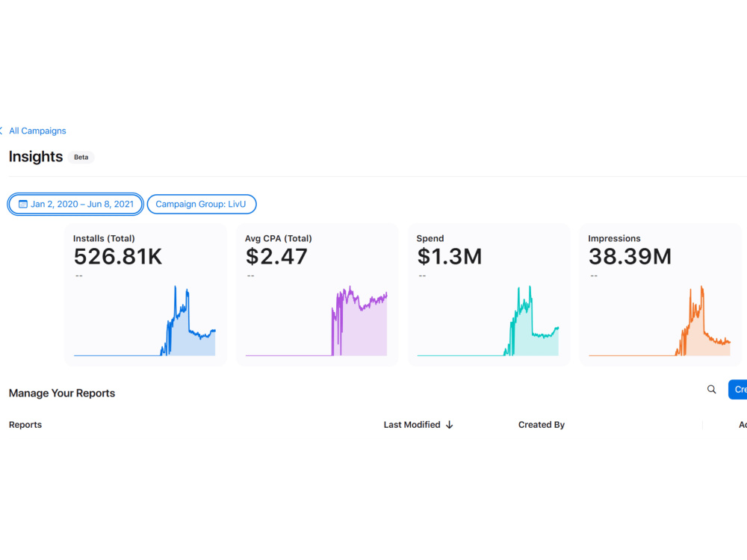Select the Spend metric card
The image size is (747, 560).
[x=489, y=295]
